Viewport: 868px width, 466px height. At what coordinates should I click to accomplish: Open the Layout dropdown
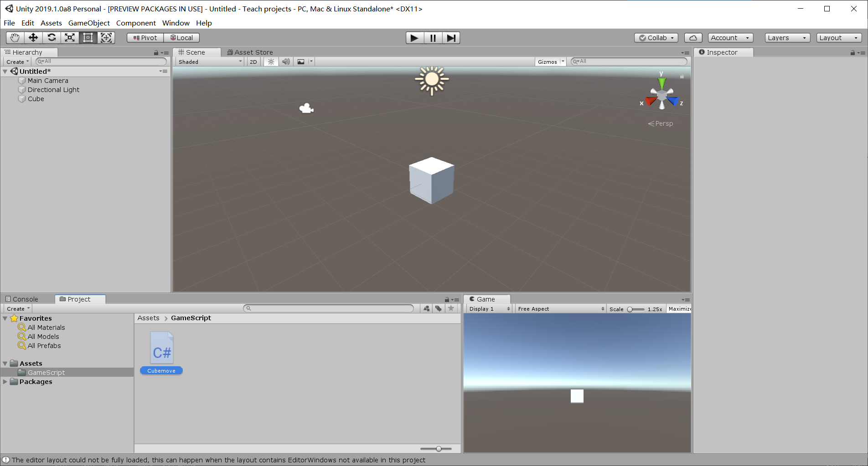[838, 38]
